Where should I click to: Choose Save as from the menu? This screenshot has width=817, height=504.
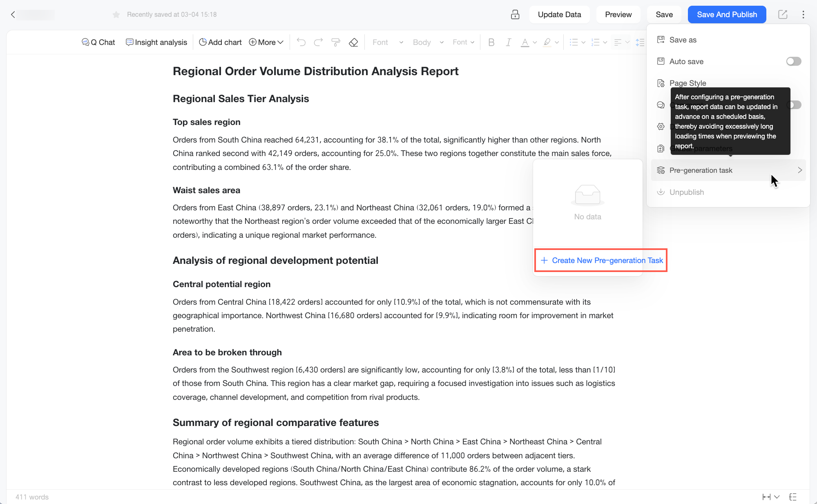pyautogui.click(x=728, y=40)
